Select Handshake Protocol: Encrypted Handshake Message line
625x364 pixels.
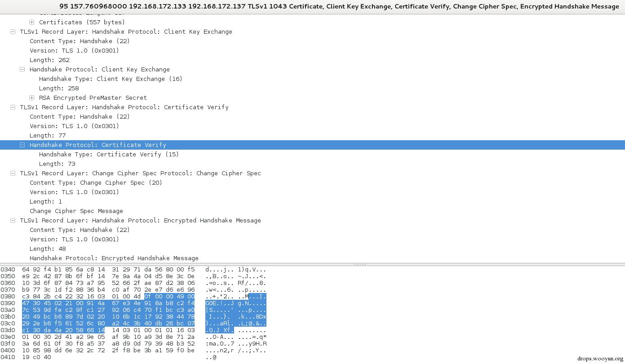click(114, 258)
